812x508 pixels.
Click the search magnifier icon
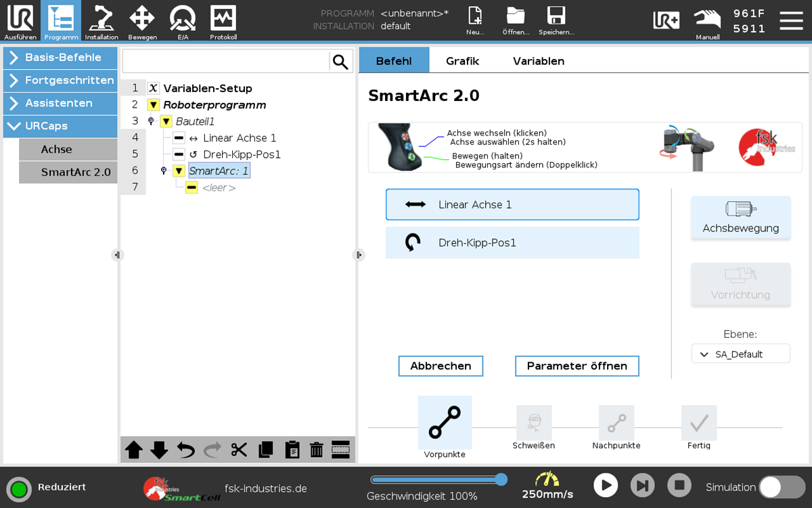pyautogui.click(x=340, y=62)
